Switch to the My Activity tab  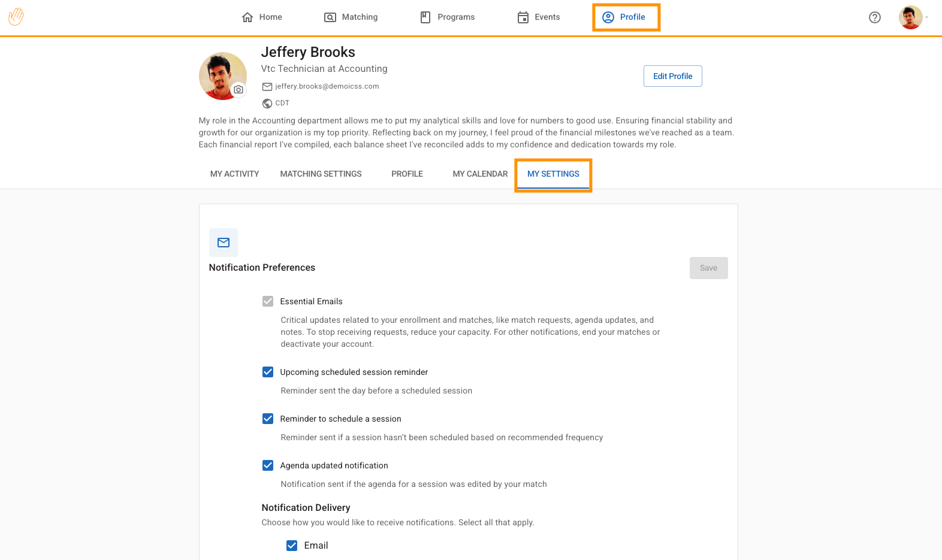click(x=234, y=174)
